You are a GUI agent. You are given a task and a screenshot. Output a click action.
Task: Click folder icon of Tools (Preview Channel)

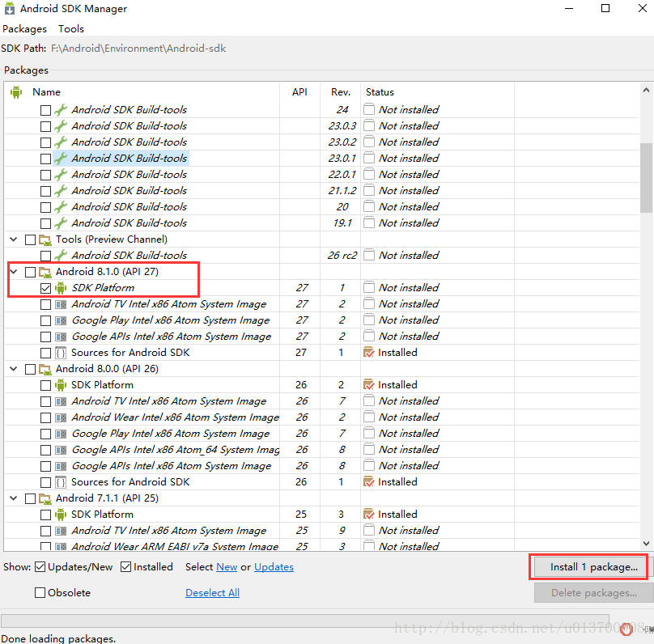(x=45, y=239)
